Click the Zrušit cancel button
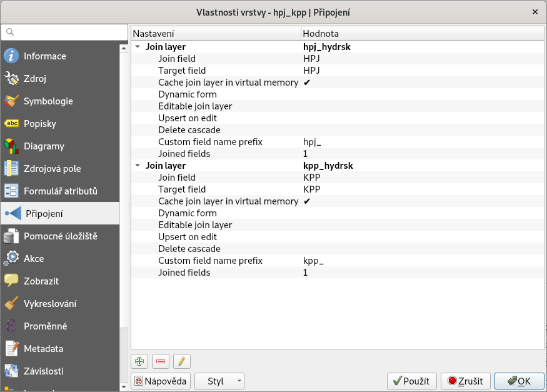 [x=466, y=381]
